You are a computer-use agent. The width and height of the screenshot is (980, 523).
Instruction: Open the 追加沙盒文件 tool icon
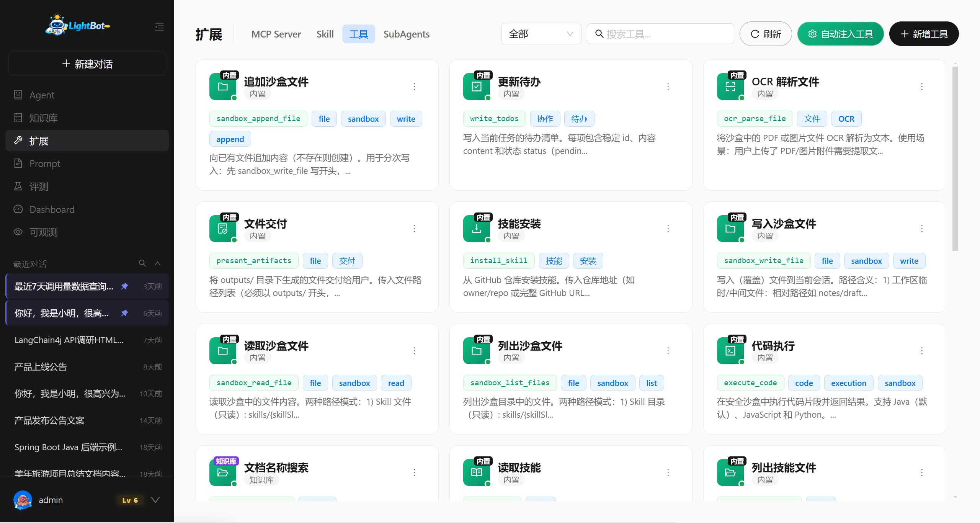(223, 87)
